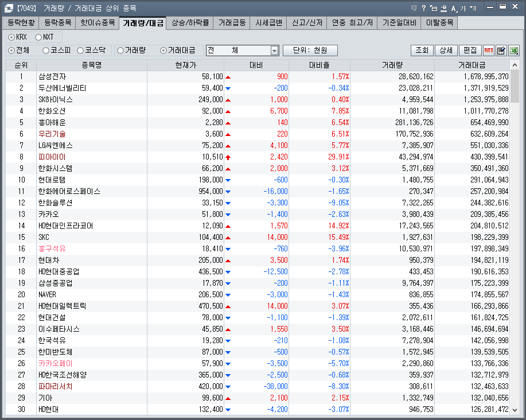Click the red 우리기술 stock name
Image resolution: width=526 pixels, height=420 pixels.
click(x=52, y=134)
